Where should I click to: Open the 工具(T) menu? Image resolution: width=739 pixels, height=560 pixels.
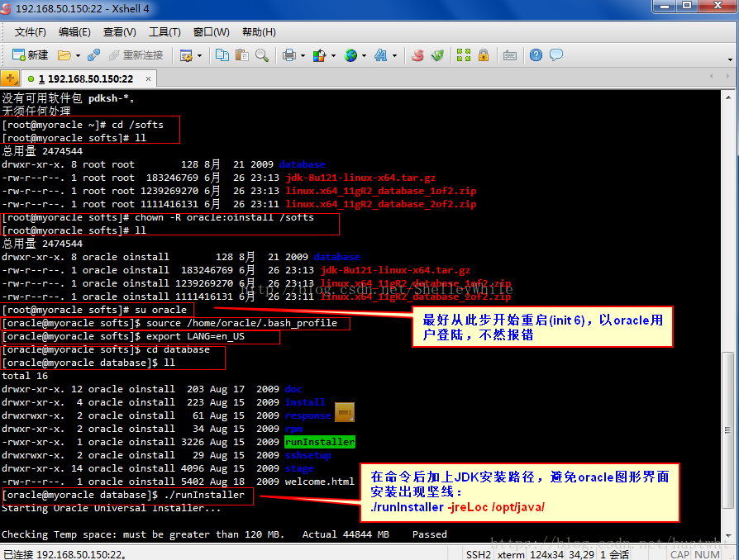pos(165,32)
